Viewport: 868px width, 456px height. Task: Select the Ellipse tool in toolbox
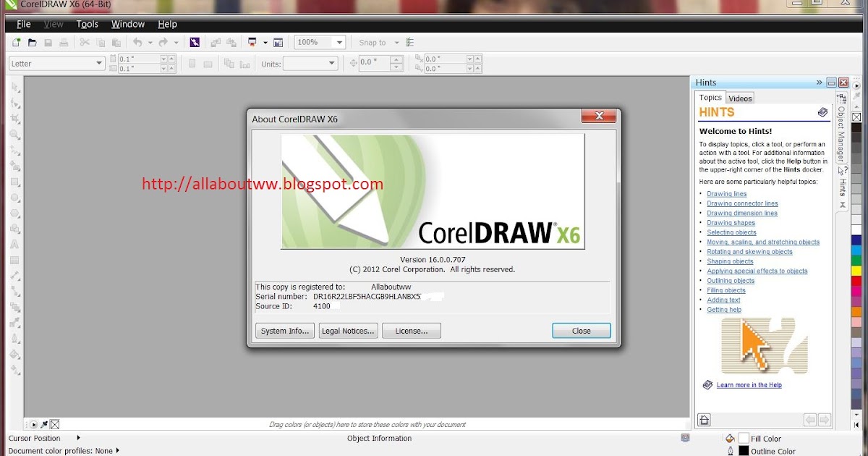14,198
